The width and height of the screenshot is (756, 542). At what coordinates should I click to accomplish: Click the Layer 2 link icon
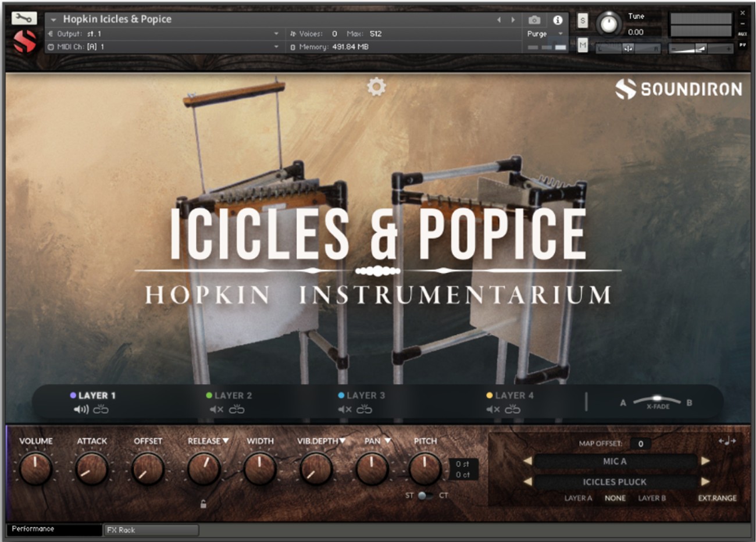pos(236,409)
